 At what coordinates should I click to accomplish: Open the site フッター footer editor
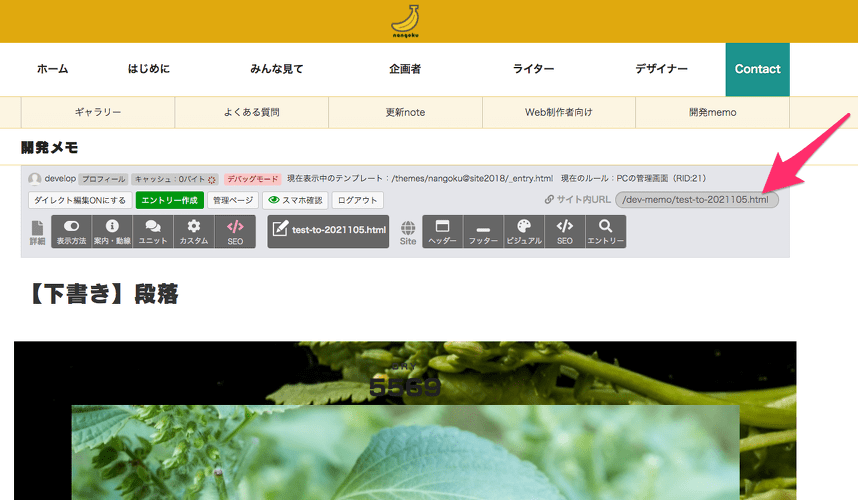483,231
